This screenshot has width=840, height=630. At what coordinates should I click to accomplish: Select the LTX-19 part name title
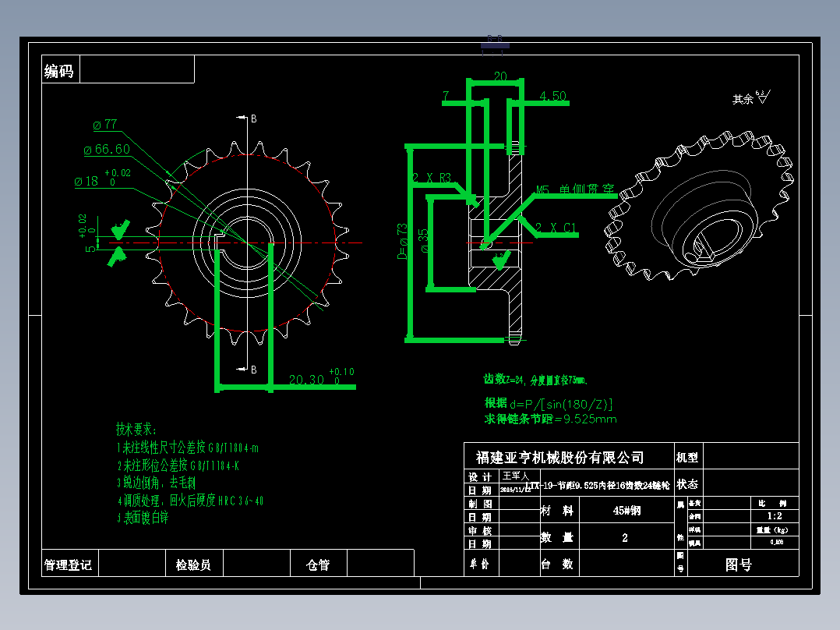598,485
